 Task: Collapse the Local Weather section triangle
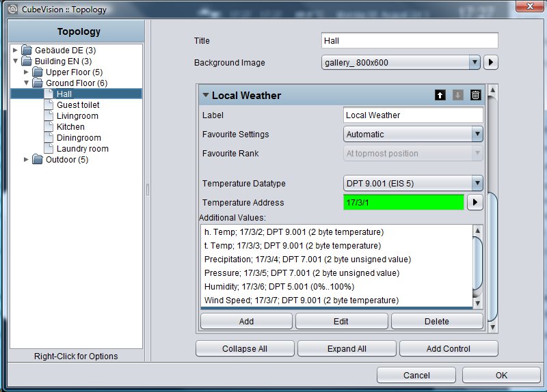pyautogui.click(x=206, y=95)
